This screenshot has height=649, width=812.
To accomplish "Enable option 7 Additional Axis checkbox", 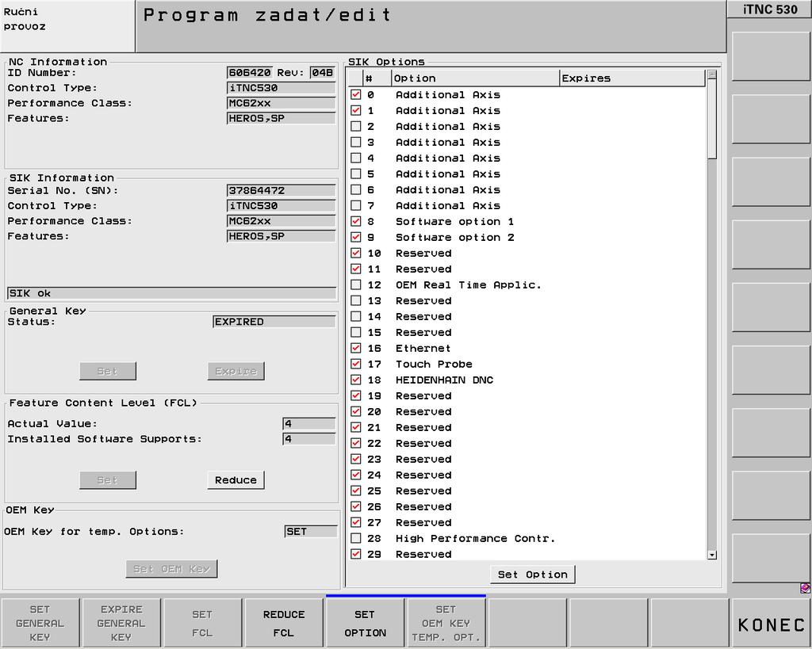I will 356,205.
